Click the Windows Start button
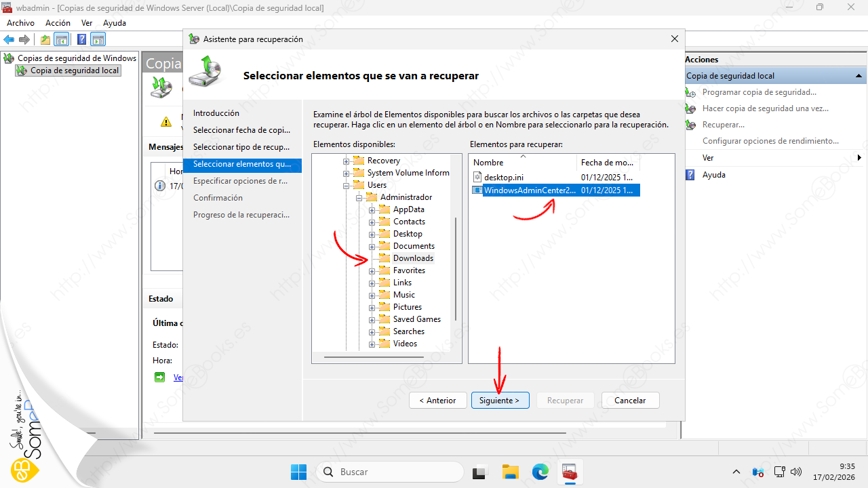The width and height of the screenshot is (868, 488). point(298,472)
